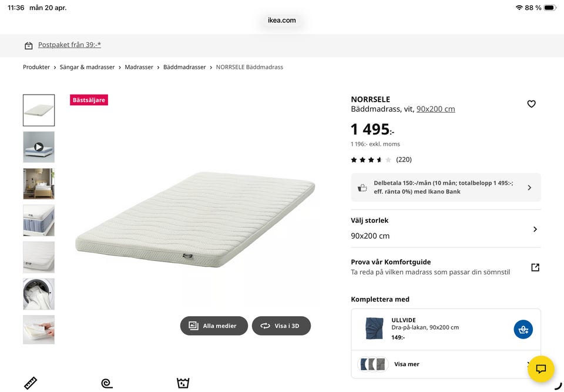The height and width of the screenshot is (392, 564).
Task: Click the 90x200 cm size link
Action: 435,109
